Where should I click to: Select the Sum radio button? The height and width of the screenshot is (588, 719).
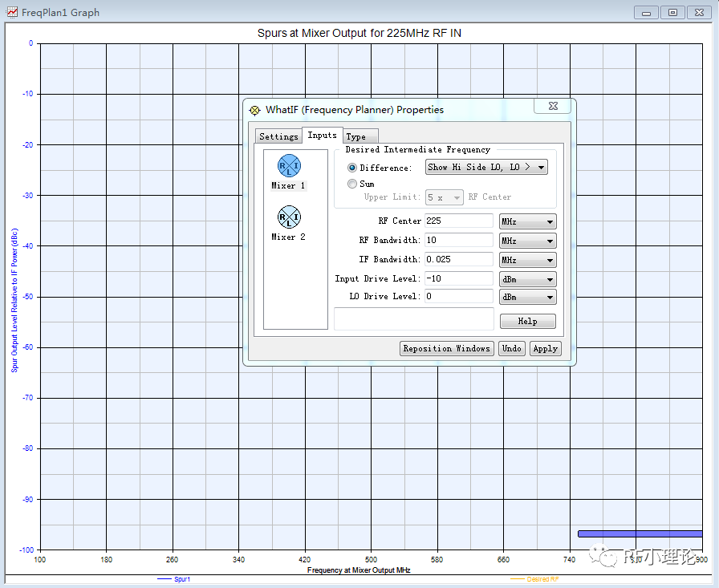click(x=351, y=183)
